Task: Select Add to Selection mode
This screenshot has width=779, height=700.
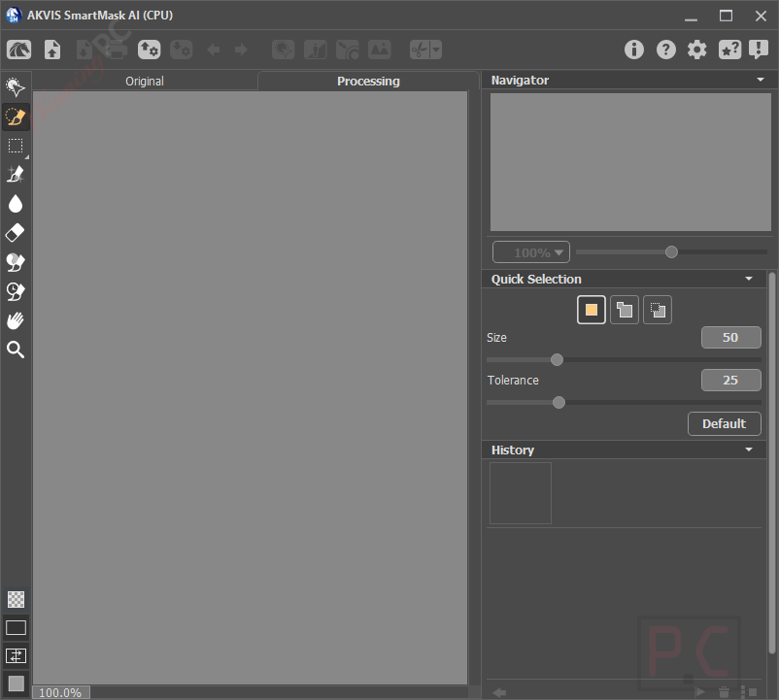Action: click(625, 310)
